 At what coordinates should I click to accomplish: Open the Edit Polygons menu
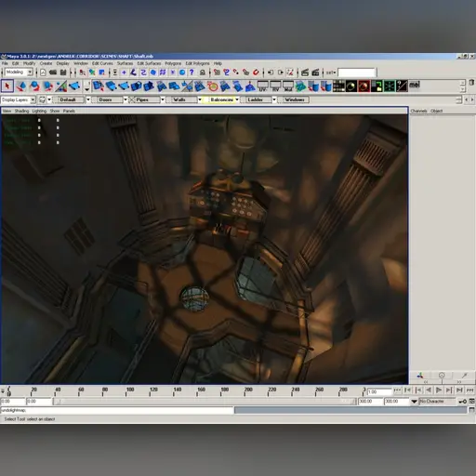pos(197,63)
